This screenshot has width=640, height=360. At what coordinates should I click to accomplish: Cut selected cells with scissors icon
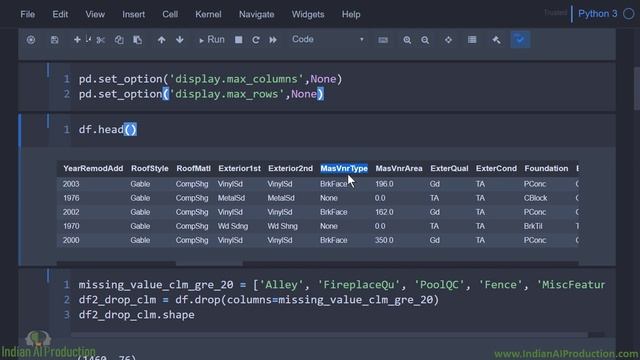click(x=100, y=40)
